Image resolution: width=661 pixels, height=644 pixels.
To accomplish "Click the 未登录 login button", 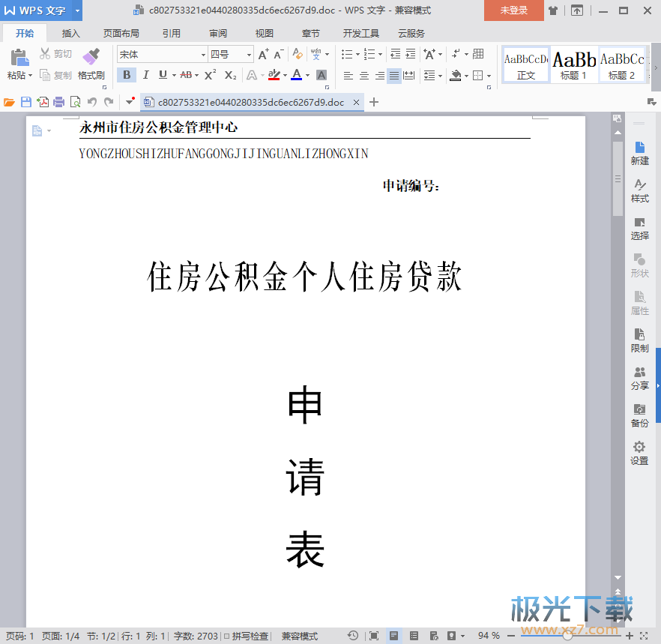I will coord(513,10).
